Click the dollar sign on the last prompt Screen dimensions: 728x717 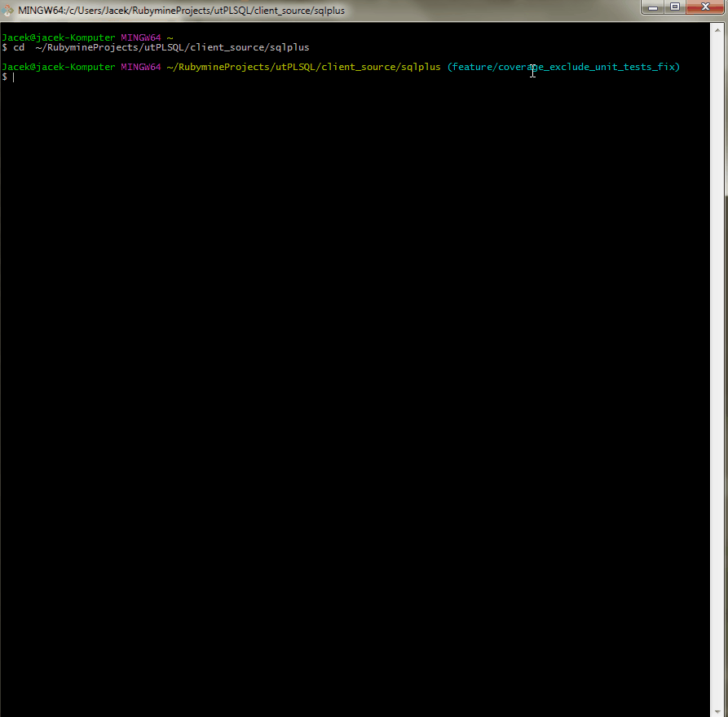pyautogui.click(x=4, y=77)
